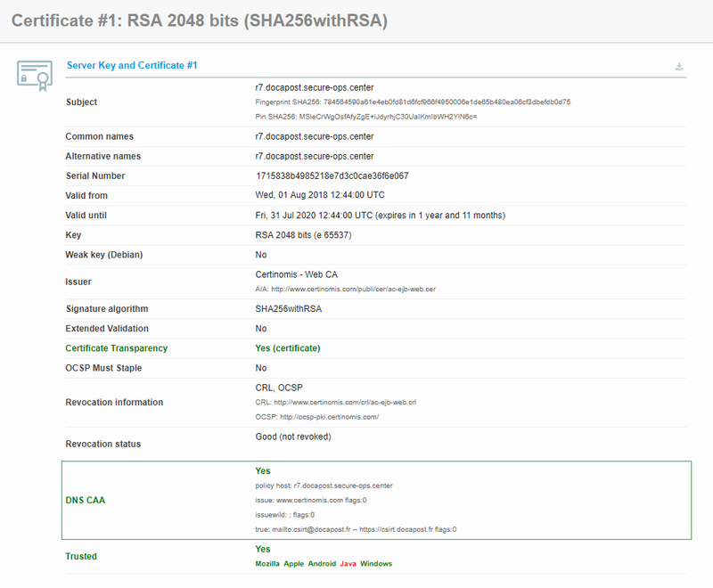Click the Weak key (Debian) 'No' value
The width and height of the screenshot is (713, 588).
261,255
